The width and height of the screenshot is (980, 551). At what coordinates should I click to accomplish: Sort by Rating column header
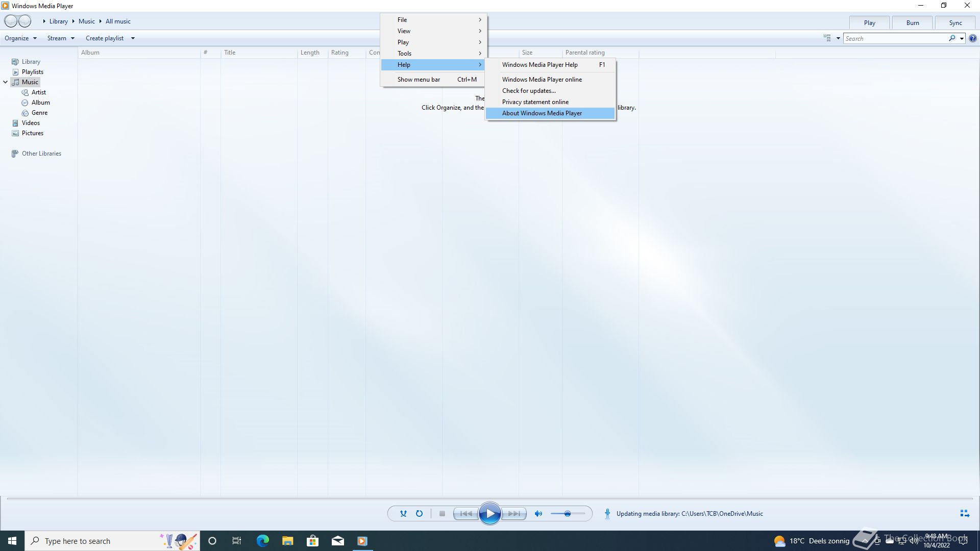point(347,53)
